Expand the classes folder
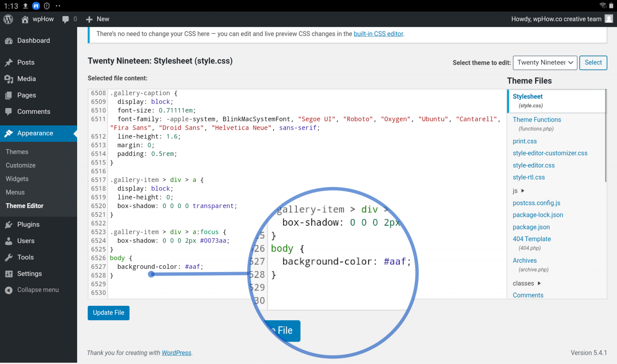The image size is (617, 364). coord(527,284)
